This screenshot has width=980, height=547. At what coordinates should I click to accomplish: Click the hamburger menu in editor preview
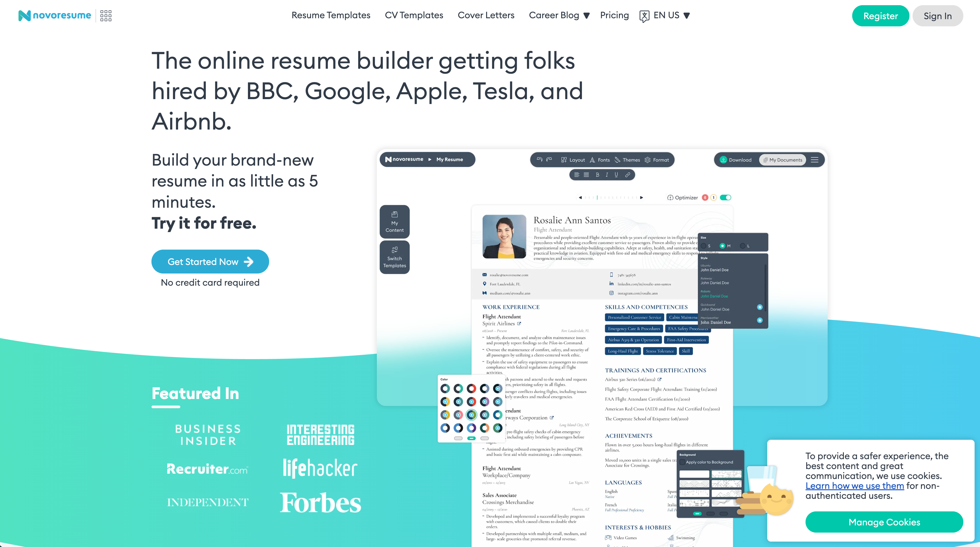[x=815, y=160]
